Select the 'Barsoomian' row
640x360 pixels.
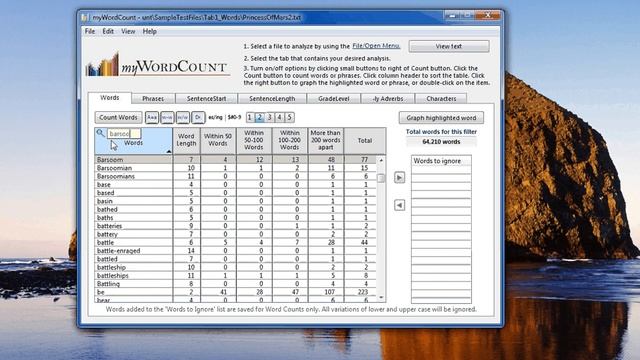[x=236, y=168]
